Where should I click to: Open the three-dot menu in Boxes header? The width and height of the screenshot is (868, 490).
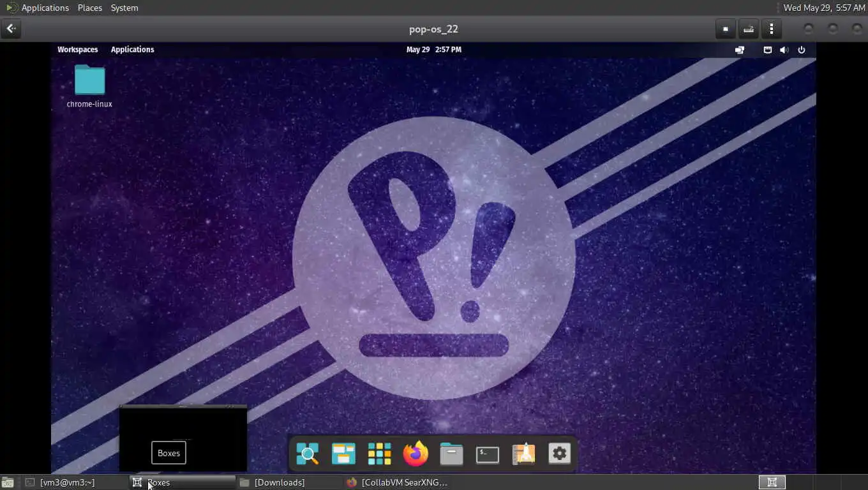point(772,29)
